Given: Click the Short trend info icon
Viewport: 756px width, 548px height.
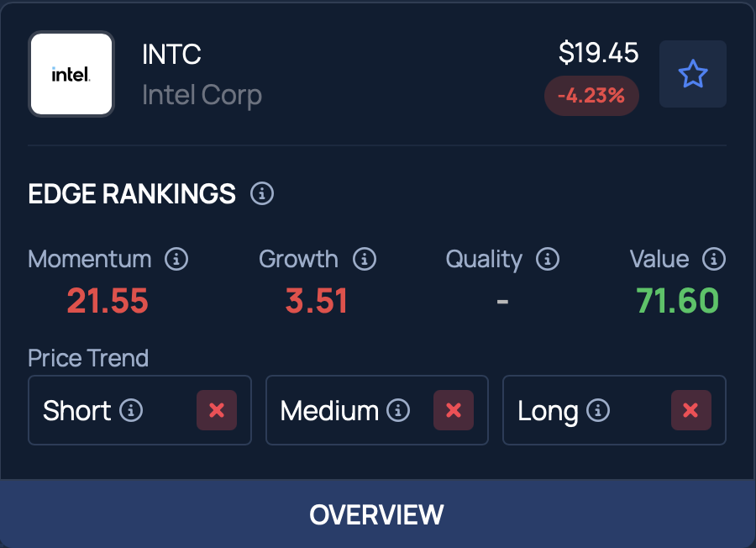Looking at the screenshot, I should [131, 410].
